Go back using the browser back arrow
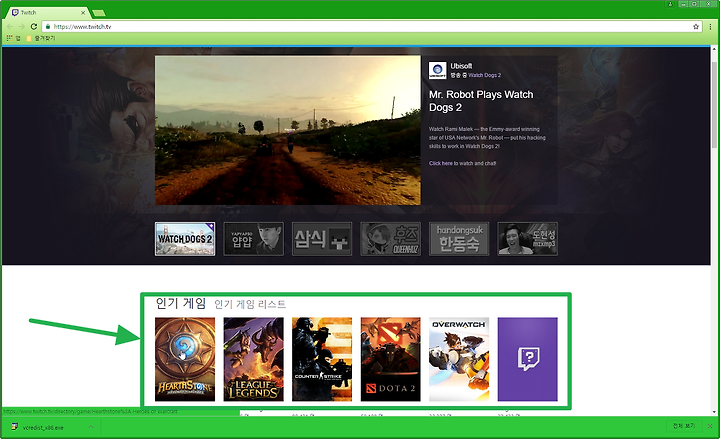This screenshot has height=439, width=720. tap(10, 27)
